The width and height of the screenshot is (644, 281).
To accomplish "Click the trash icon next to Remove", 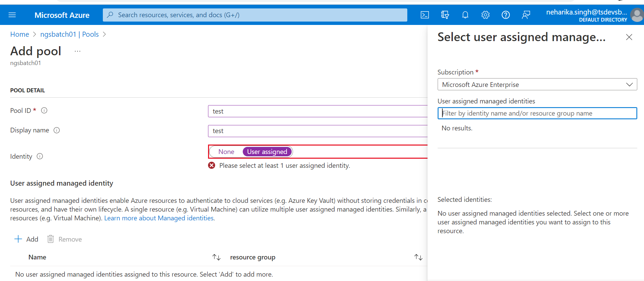I will tap(51, 239).
